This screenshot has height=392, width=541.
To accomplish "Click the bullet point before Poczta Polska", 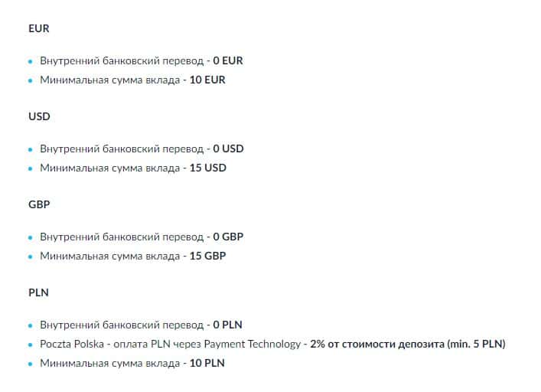I will (x=31, y=345).
